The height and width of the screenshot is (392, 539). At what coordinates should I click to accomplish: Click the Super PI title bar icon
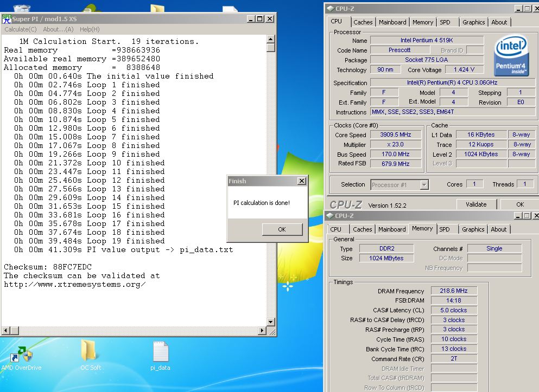[x=7, y=19]
